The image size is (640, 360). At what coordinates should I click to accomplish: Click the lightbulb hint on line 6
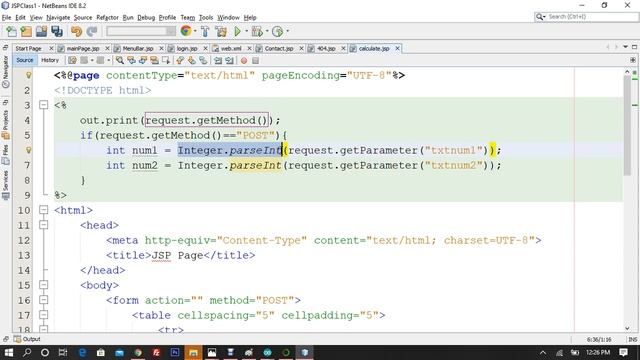pyautogui.click(x=28, y=150)
